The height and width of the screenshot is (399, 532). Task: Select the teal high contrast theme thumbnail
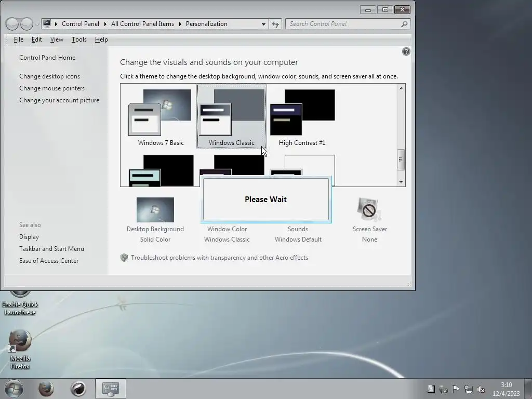[x=161, y=170]
